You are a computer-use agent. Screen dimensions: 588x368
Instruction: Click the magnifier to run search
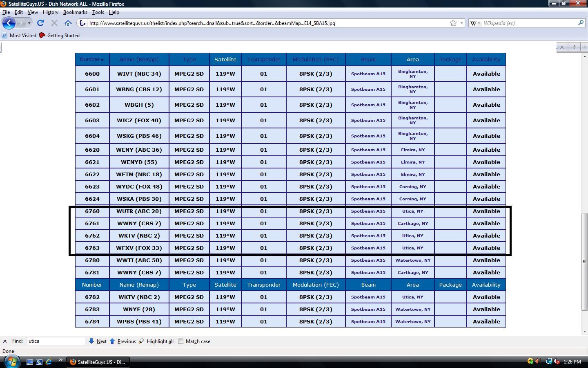pos(581,23)
